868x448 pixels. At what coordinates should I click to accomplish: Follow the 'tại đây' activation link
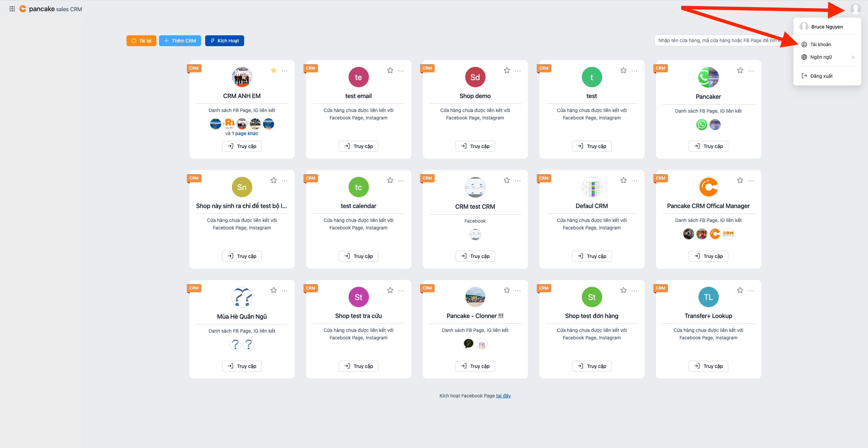[x=503, y=396]
